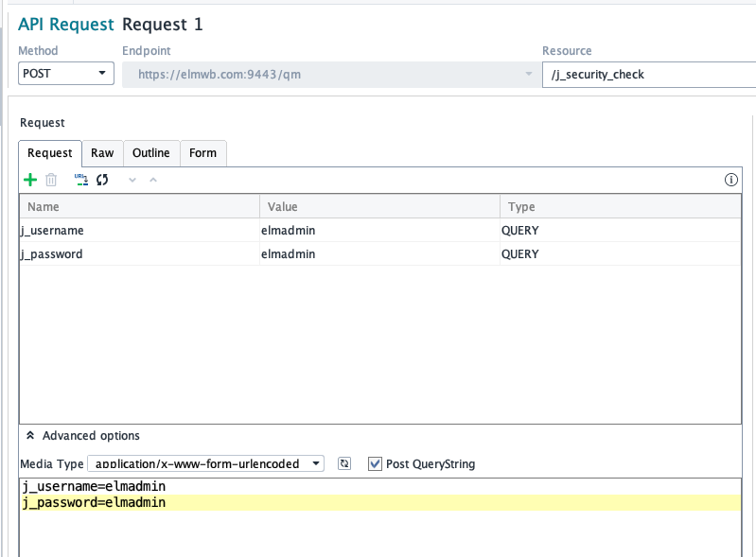Click the small icon beside the Media Type dropdown

point(345,463)
